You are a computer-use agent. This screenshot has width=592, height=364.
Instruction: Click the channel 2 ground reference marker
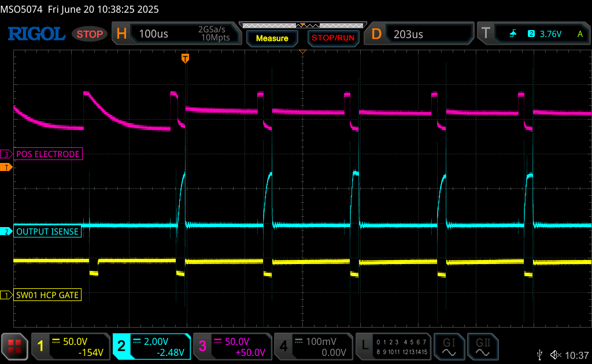(6, 232)
